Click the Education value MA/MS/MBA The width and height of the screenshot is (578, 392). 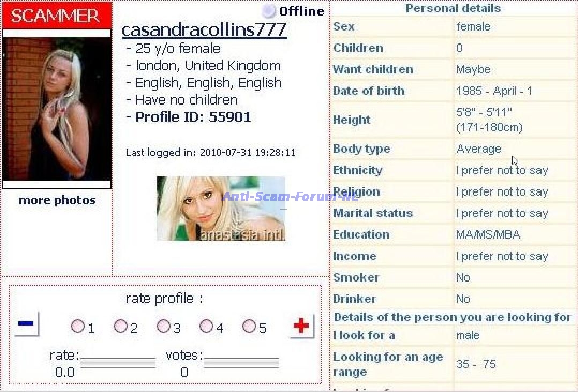(x=488, y=235)
